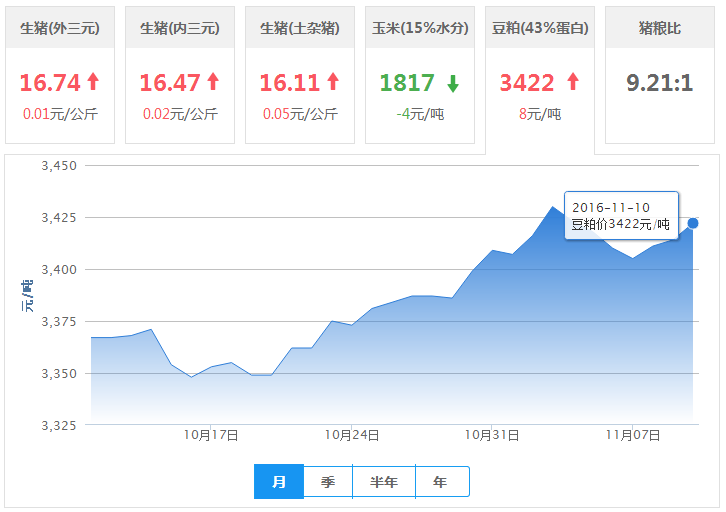Switch chart to 季 range

[x=328, y=481]
